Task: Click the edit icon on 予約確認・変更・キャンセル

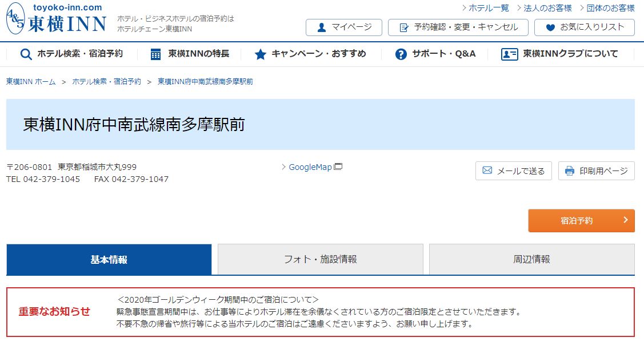Action: pyautogui.click(x=404, y=27)
